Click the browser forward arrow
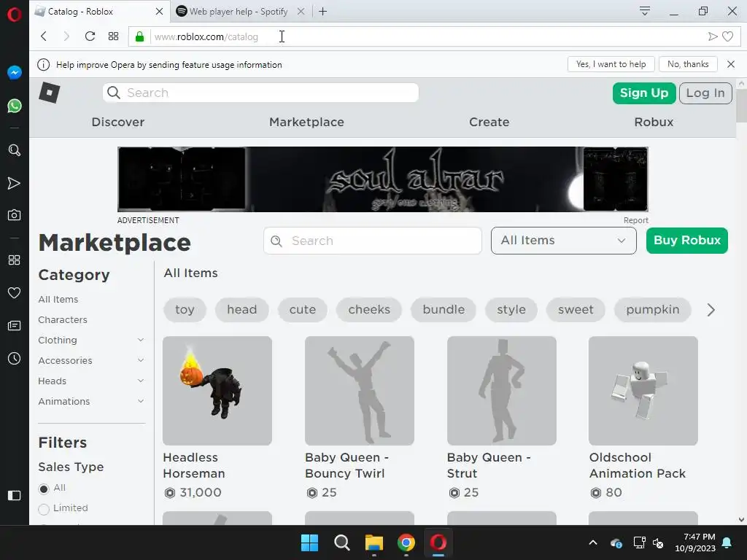This screenshot has width=747, height=560. click(66, 36)
